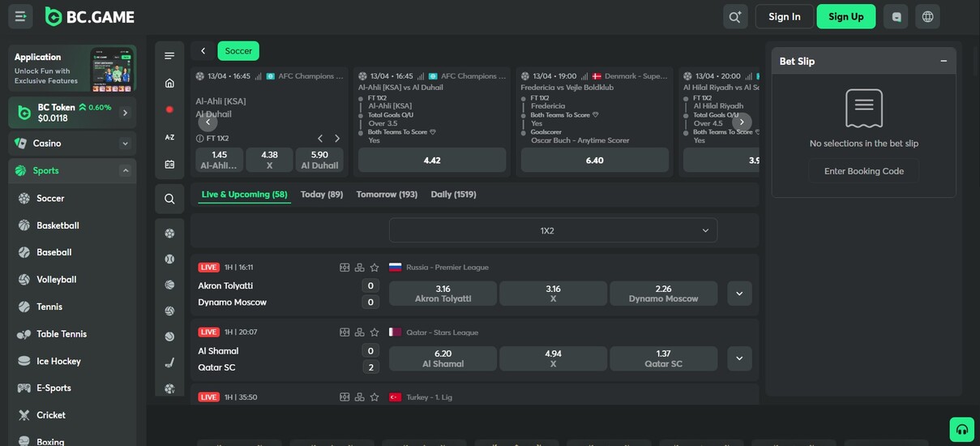Click the Enter Booking Code button
The image size is (980, 446).
(863, 171)
